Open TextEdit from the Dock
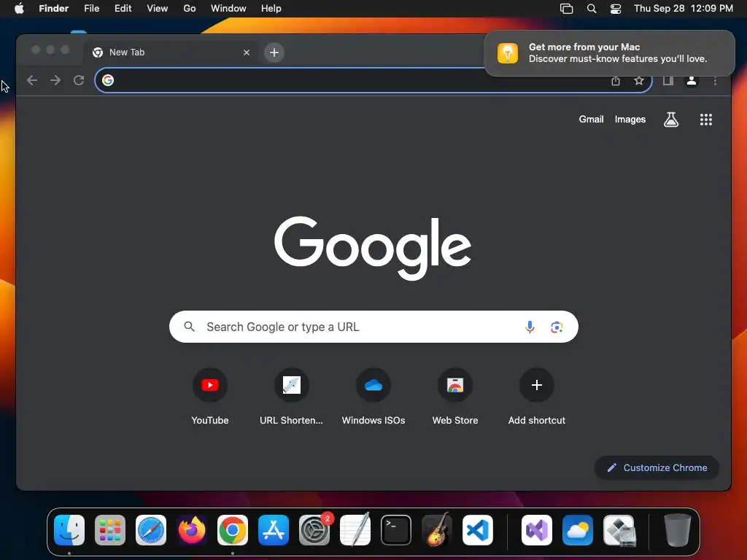747x560 pixels. (355, 530)
